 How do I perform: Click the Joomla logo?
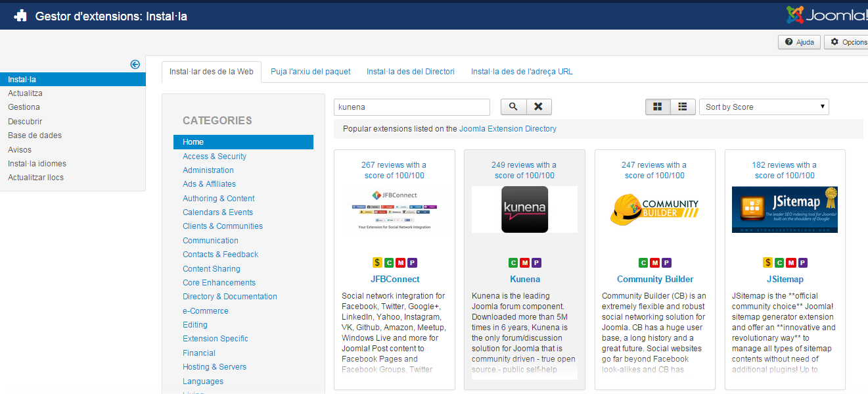coord(827,14)
